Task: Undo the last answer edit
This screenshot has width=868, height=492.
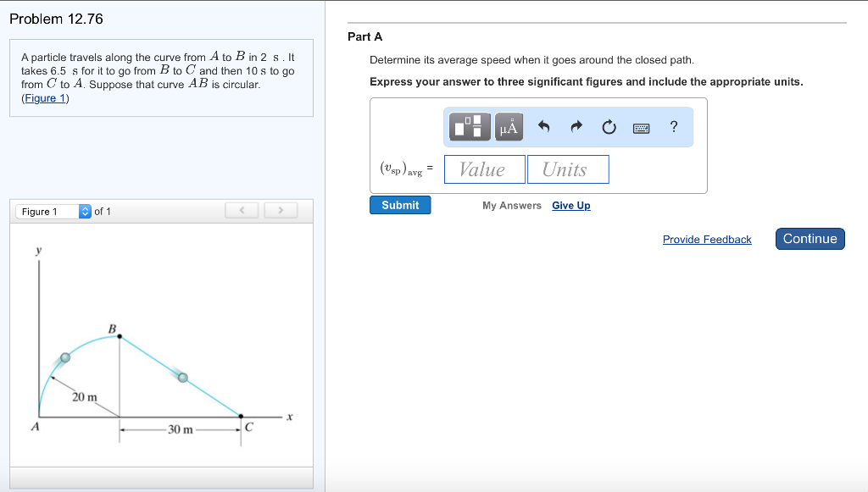Action: 544,127
